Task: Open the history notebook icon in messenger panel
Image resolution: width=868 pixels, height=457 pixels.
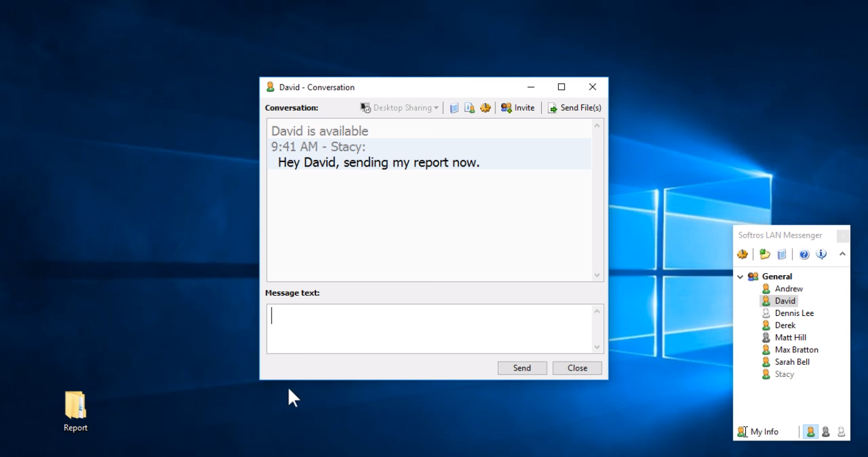Action: click(x=782, y=254)
